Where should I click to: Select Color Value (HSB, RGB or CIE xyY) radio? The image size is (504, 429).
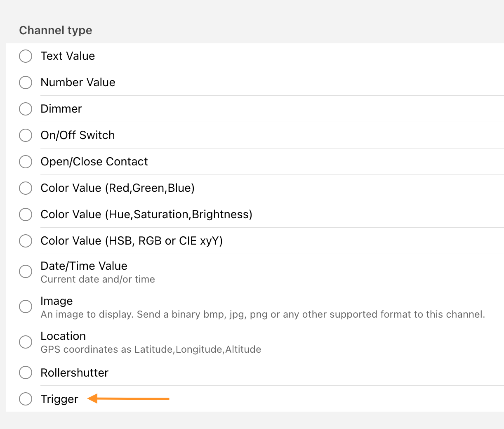pyautogui.click(x=26, y=241)
